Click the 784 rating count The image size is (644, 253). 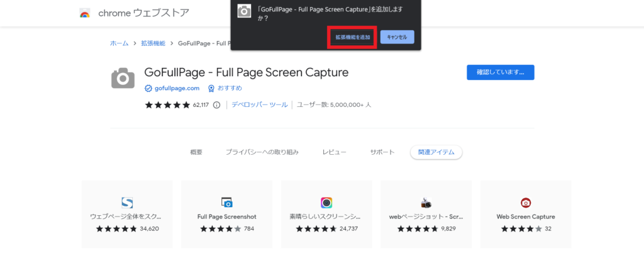coord(249,228)
